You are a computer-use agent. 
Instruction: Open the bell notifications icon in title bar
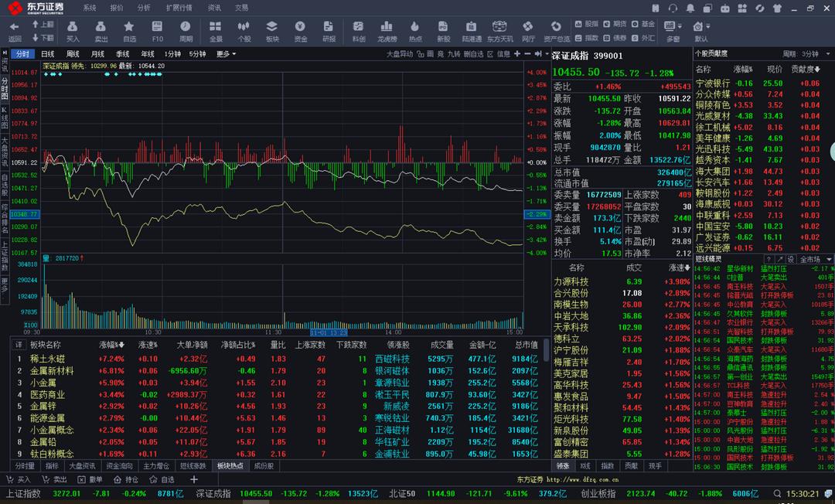[690, 8]
